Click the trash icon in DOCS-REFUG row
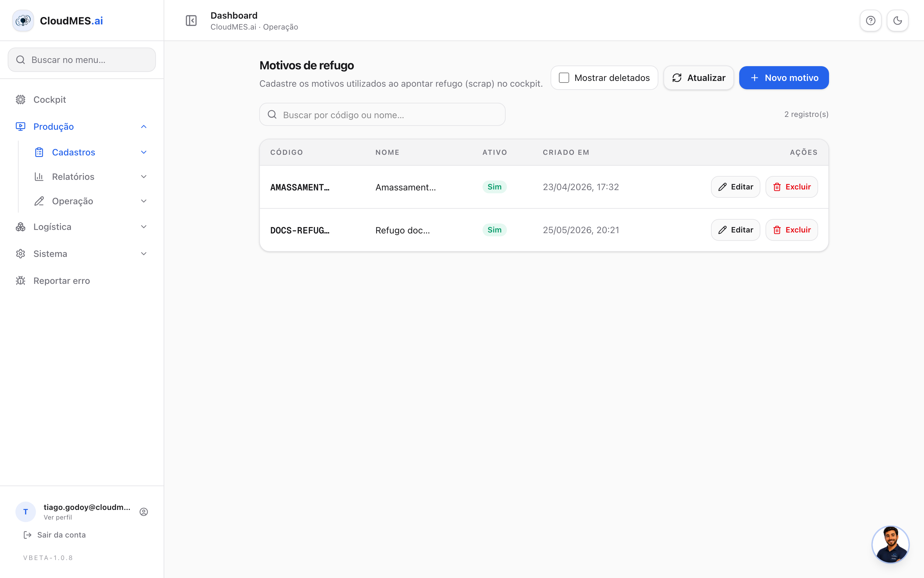 (x=777, y=230)
